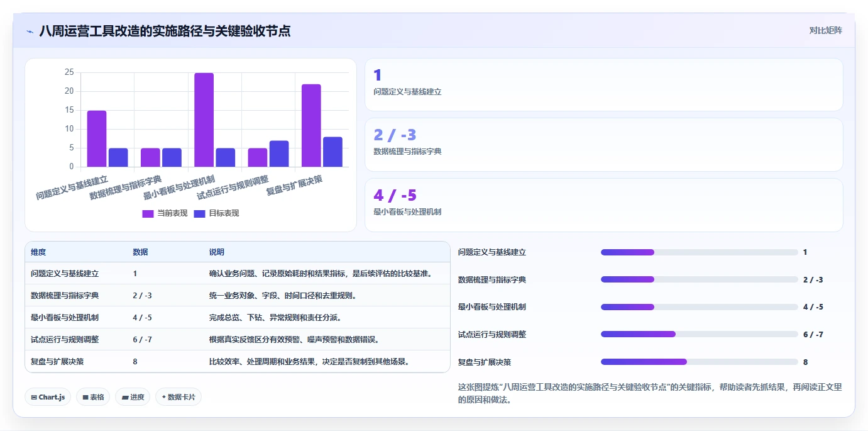Click the 试点运行与规则调整 progress bar
868x431 pixels.
click(700, 334)
